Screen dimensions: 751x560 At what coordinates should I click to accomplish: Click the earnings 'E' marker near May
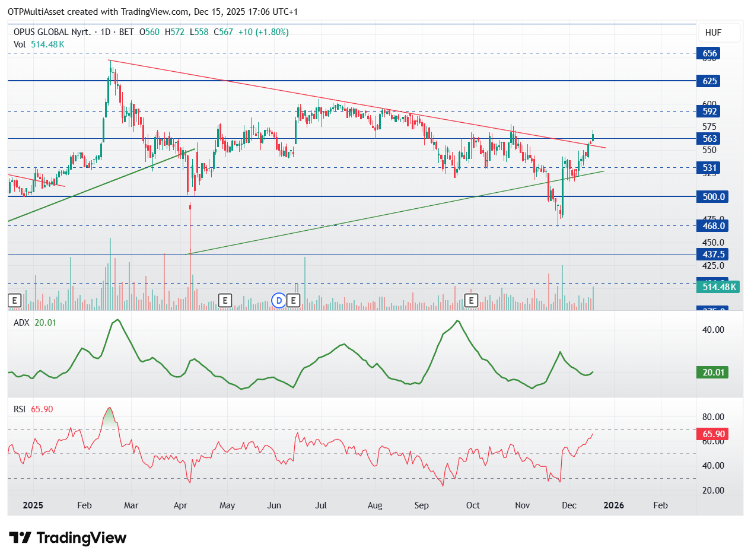point(224,301)
